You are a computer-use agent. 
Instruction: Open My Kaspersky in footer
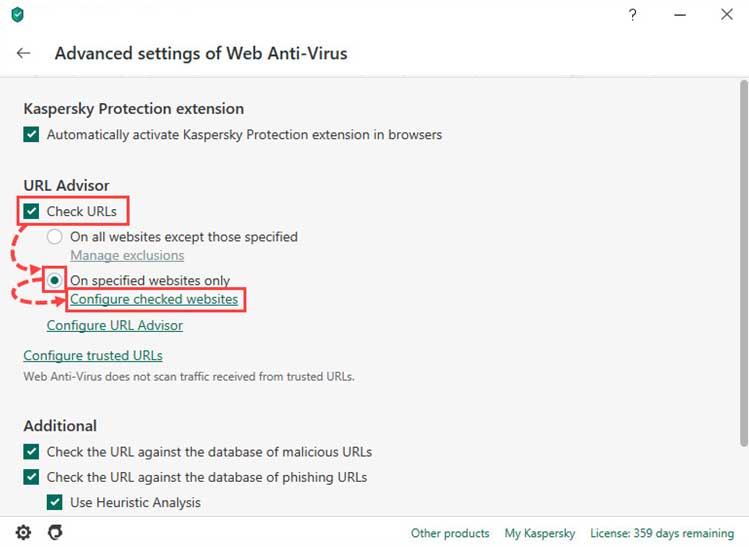(x=540, y=533)
